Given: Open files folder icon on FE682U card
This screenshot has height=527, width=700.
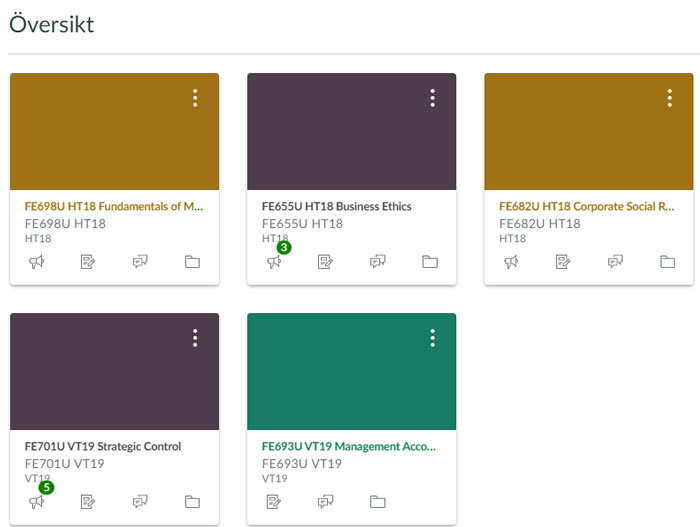Looking at the screenshot, I should [667, 262].
